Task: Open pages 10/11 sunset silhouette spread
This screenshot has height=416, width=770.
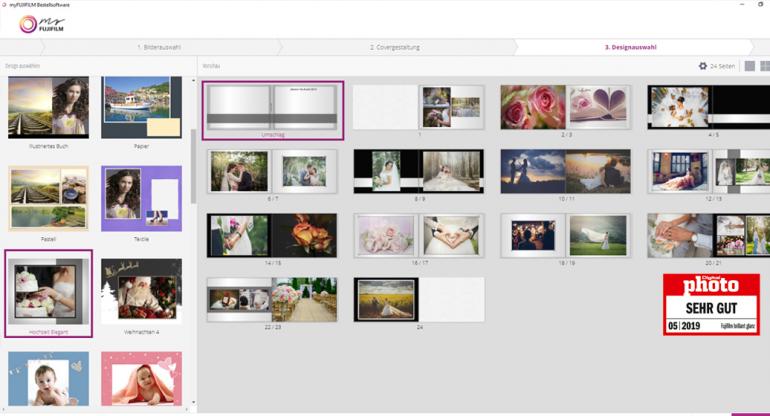Action: (566, 171)
